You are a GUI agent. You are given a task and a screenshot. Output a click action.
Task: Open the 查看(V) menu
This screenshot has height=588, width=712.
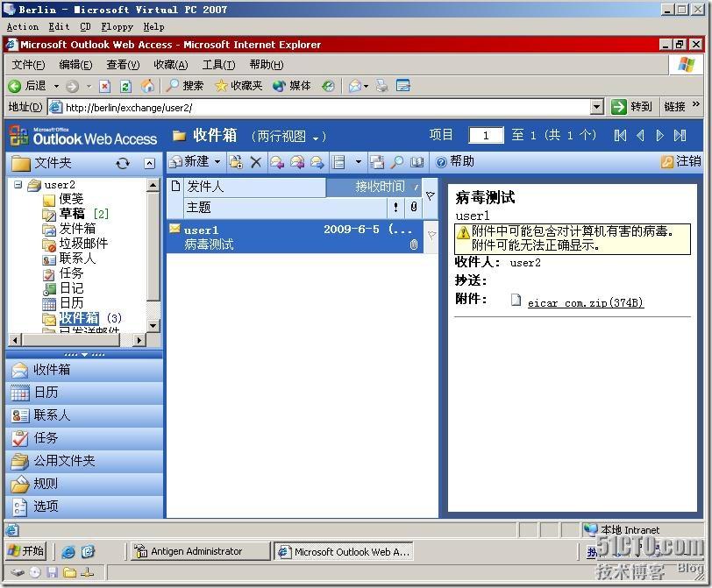click(x=123, y=65)
